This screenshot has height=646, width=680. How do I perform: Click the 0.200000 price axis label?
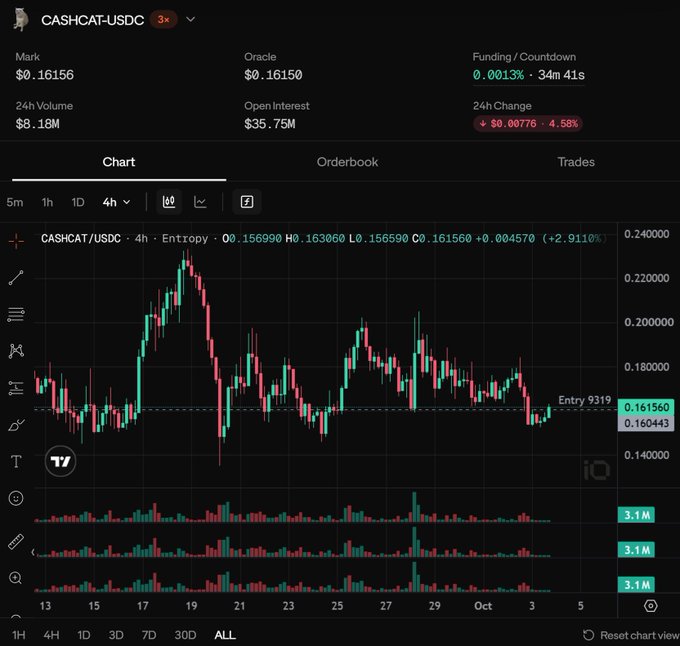(649, 322)
